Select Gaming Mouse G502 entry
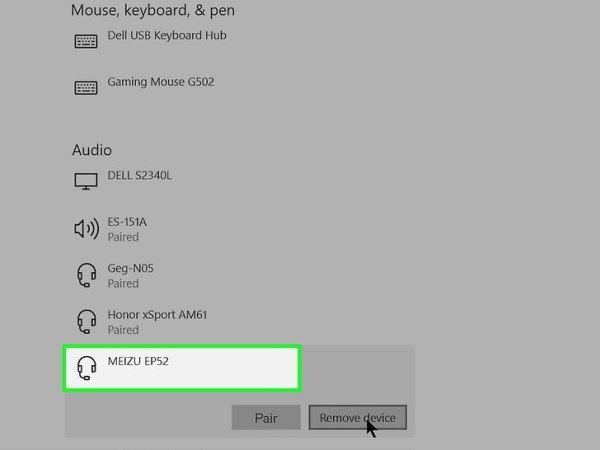Image resolution: width=600 pixels, height=450 pixels. [x=161, y=82]
